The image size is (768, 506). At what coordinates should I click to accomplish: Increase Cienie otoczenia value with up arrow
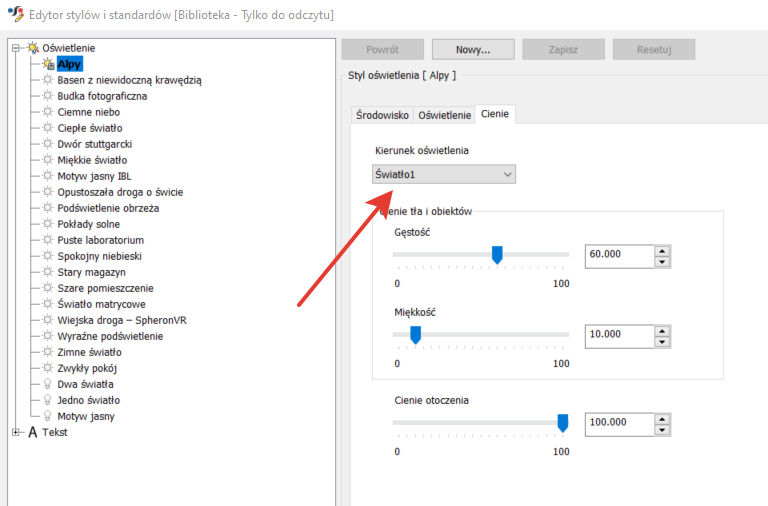click(x=662, y=419)
